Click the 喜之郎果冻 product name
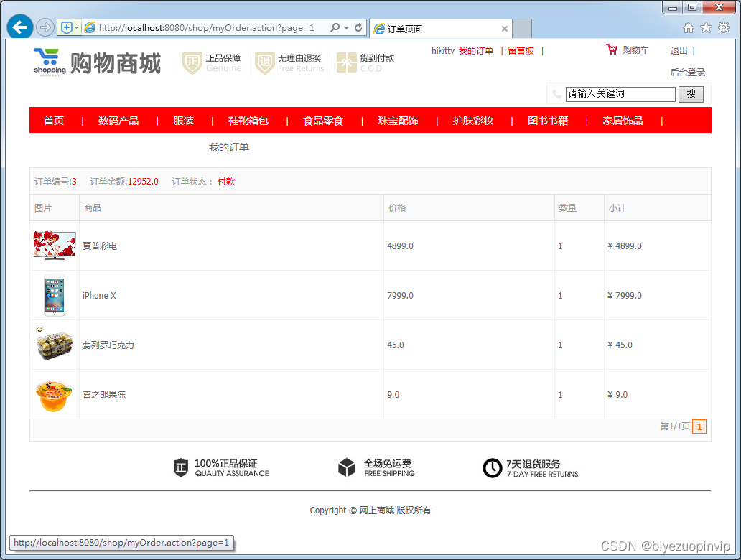Viewport: 741px width, 560px height. pos(104,395)
